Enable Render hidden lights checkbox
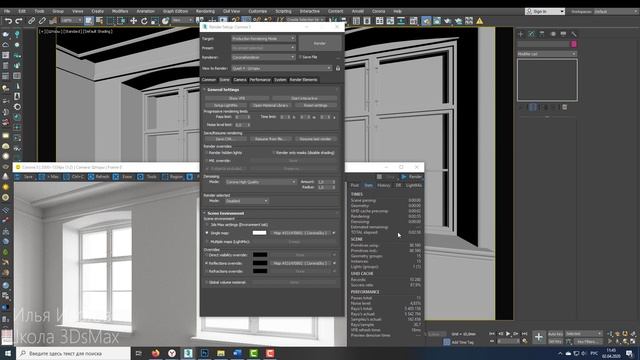 tap(207, 153)
